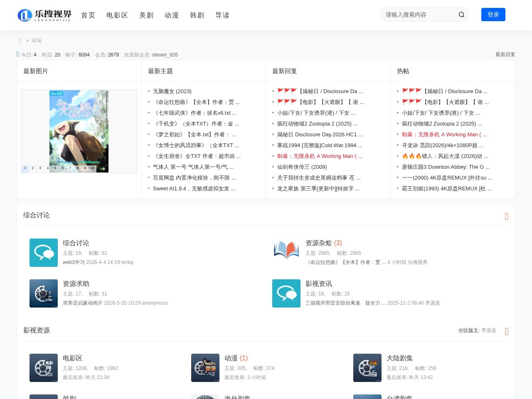Open the 大陆剧集 forum icon
The height and width of the screenshot is (399, 532).
(x=367, y=368)
